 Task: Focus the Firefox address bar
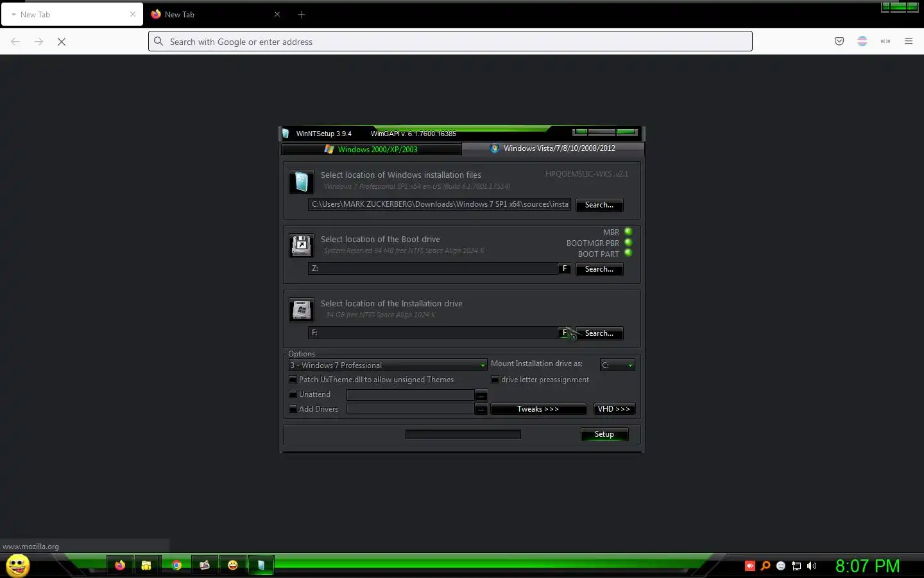coord(450,41)
